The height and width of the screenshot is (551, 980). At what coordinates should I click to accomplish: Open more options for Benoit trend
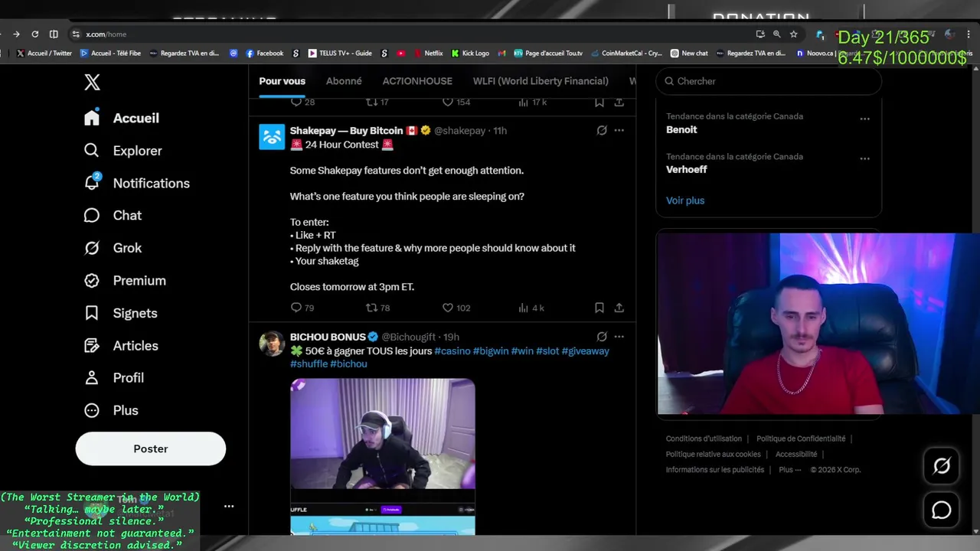pyautogui.click(x=864, y=119)
